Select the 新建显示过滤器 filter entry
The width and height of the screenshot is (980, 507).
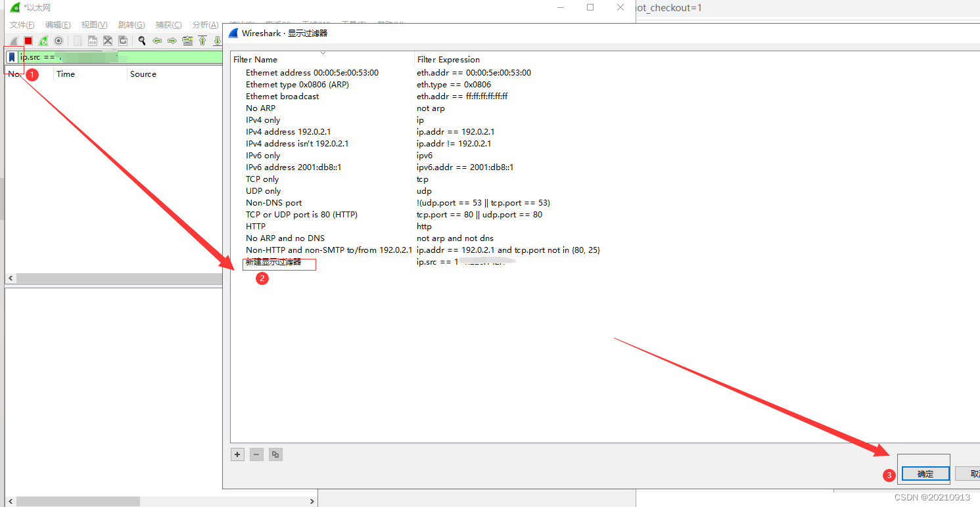(x=273, y=262)
